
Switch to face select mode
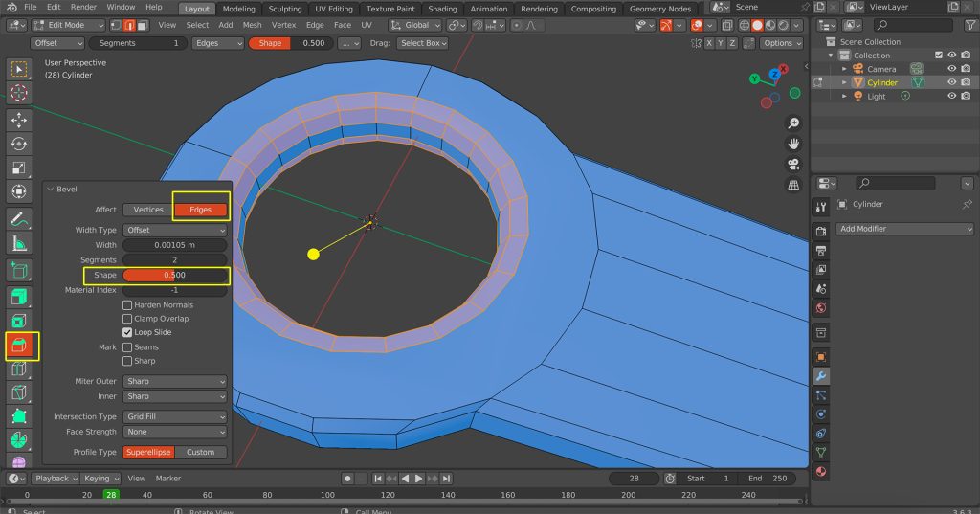pyautogui.click(x=143, y=25)
